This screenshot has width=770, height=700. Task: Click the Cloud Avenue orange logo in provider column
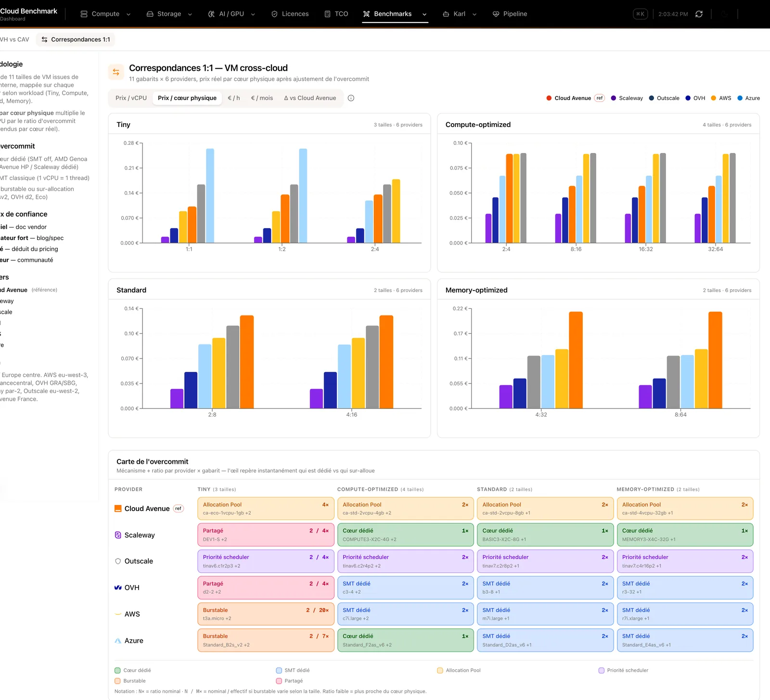point(118,509)
